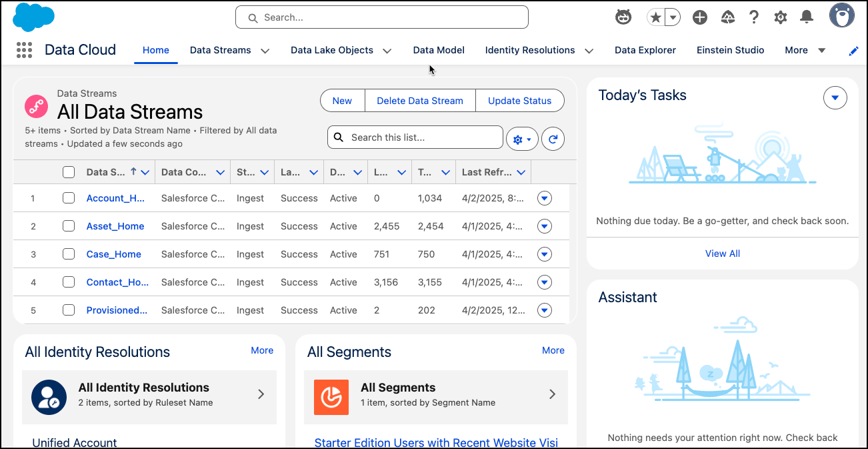Click the Trailhead guidance icon
The width and height of the screenshot is (868, 449).
(727, 17)
